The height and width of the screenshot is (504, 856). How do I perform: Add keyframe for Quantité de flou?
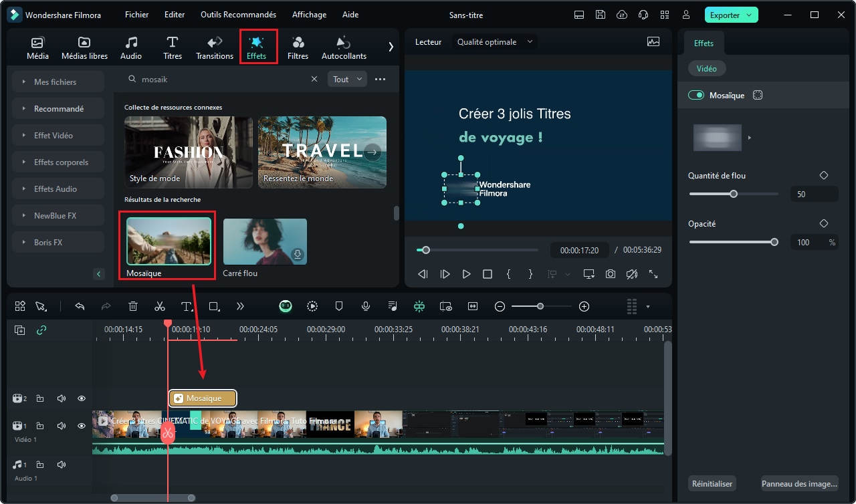tap(824, 175)
